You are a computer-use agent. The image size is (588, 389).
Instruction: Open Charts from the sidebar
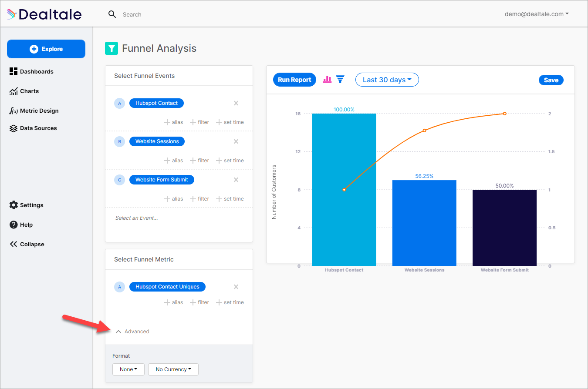click(x=24, y=91)
